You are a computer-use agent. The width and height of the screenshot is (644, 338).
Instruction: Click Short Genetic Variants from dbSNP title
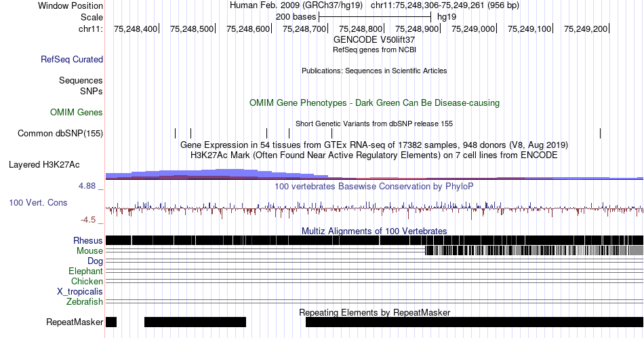tap(374, 124)
